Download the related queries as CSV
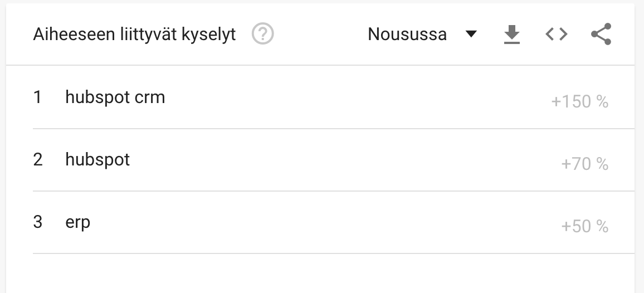 click(x=512, y=34)
